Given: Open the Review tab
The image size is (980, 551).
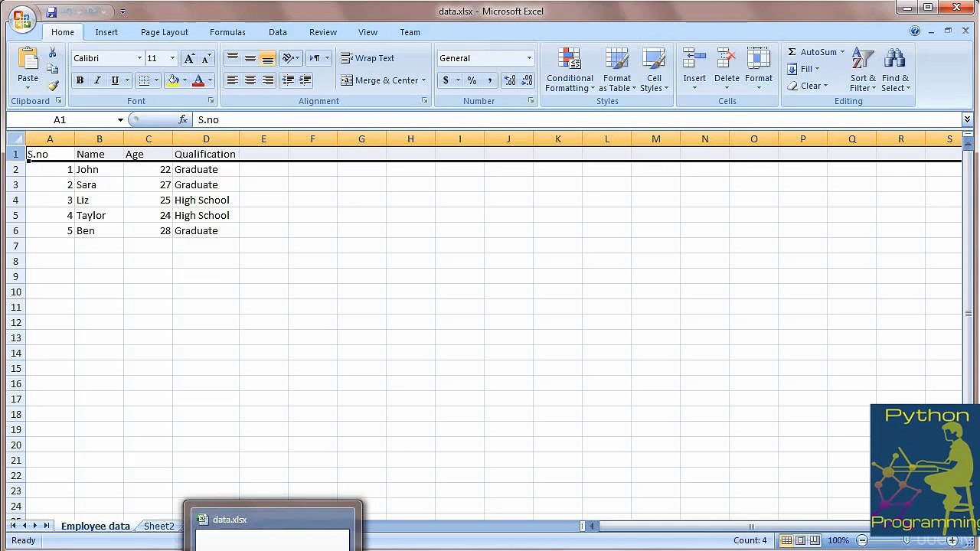Looking at the screenshot, I should (322, 32).
